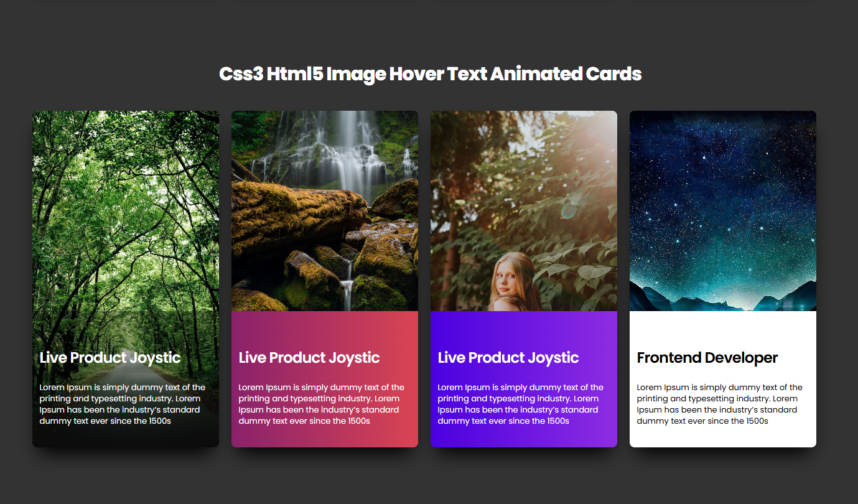Click the white text panel of the fourth card

tap(723, 379)
